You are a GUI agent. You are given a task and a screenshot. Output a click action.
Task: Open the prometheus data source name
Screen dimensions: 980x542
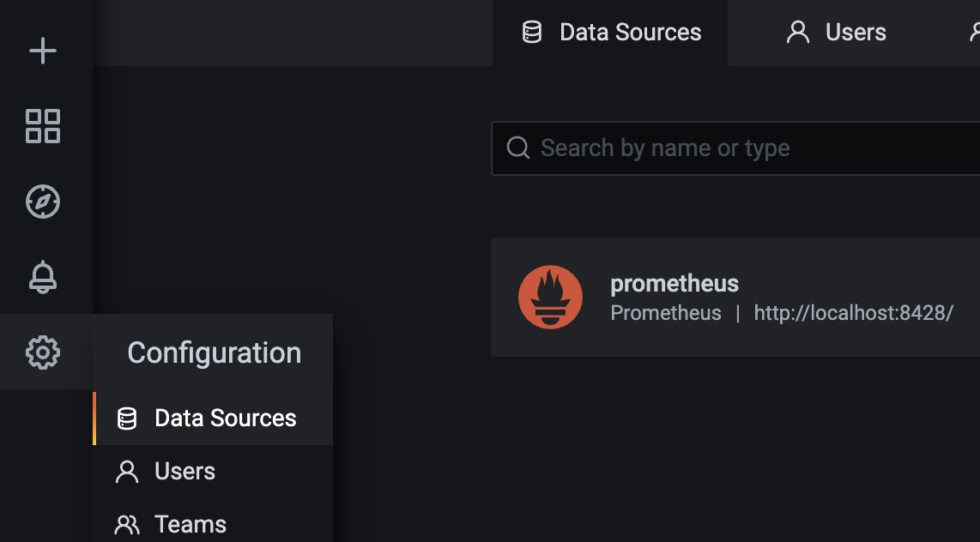[675, 284]
